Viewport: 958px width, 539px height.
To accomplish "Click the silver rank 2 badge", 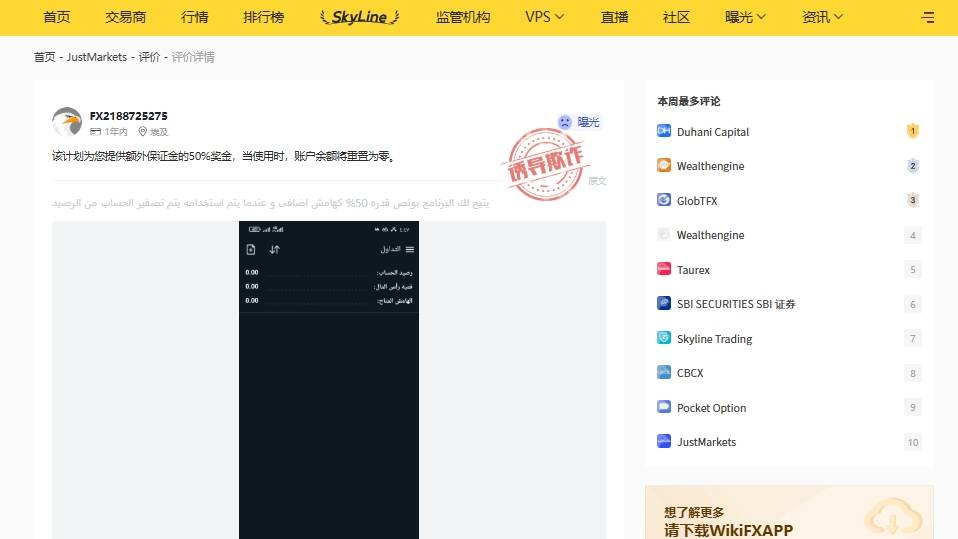I will tap(912, 166).
